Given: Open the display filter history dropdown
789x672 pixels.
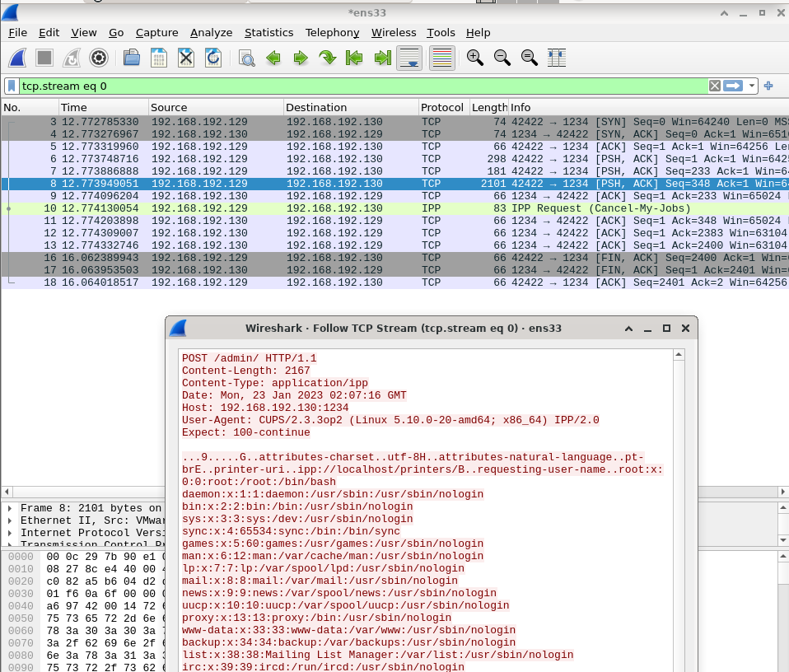Looking at the screenshot, I should (753, 86).
